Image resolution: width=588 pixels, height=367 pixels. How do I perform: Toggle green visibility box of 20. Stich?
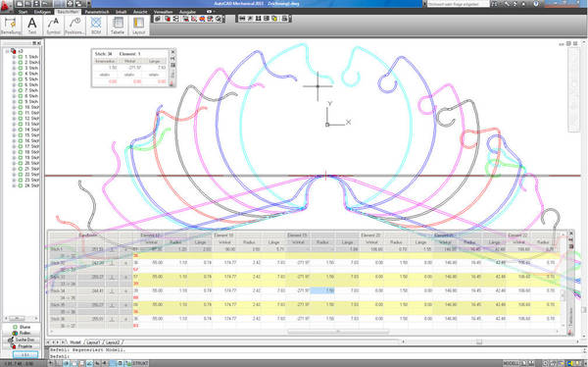(21, 163)
